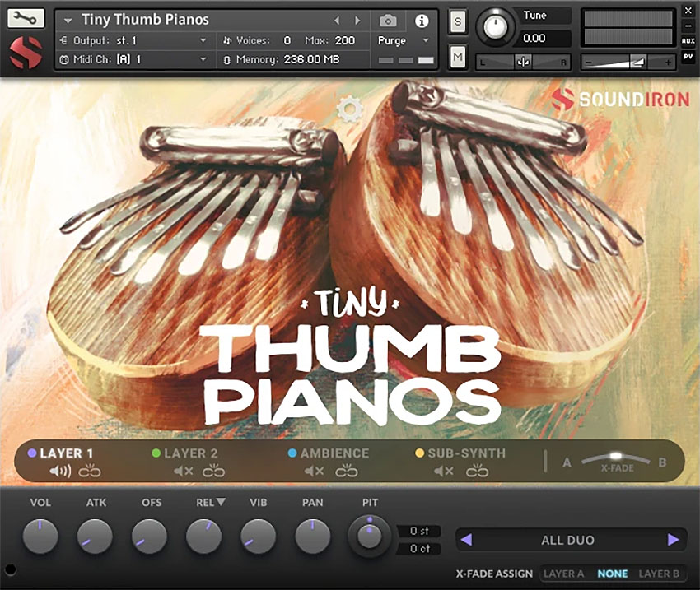The width and height of the screenshot is (700, 590).
Task: Click the Layer 2 link chain icon
Action: coord(213,471)
